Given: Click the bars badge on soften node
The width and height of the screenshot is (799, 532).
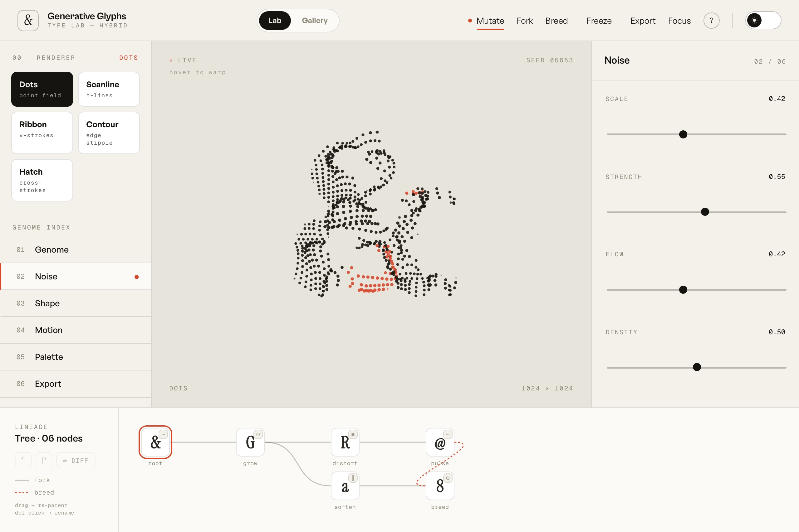Looking at the screenshot, I should click(353, 478).
